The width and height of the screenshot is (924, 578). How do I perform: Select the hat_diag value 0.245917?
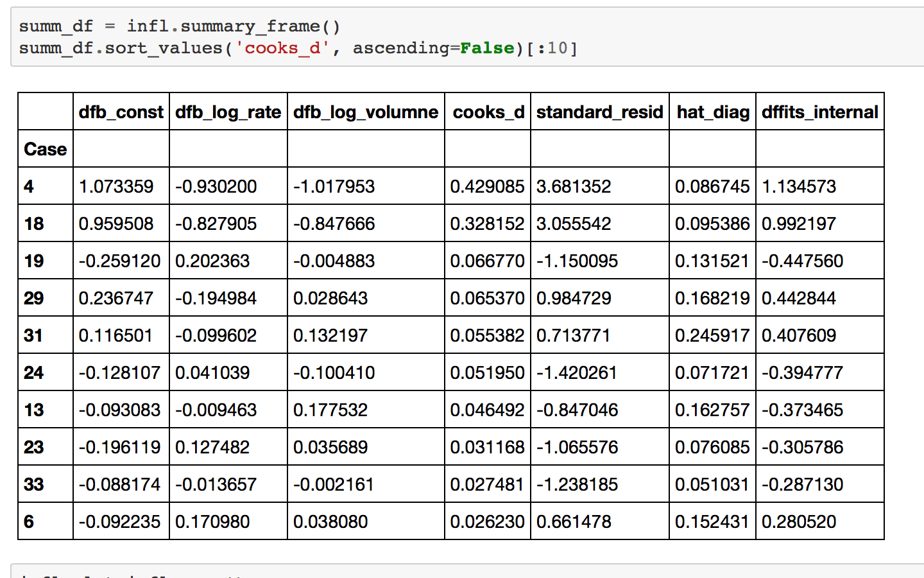pos(712,335)
